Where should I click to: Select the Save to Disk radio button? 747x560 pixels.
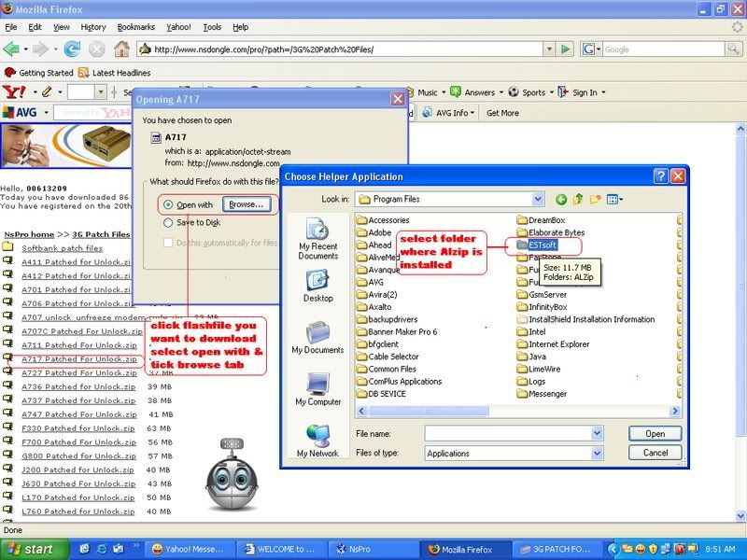pos(168,222)
